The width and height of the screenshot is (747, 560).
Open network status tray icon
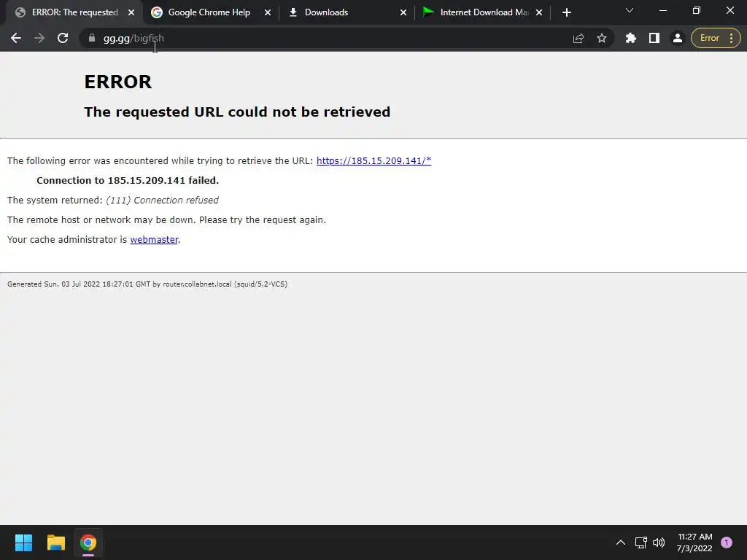pyautogui.click(x=640, y=542)
